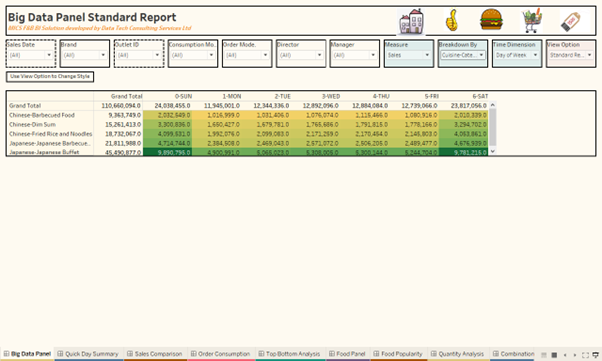602x361 pixels.
Task: Expand the Breakdown By dropdown
Action: pos(463,55)
